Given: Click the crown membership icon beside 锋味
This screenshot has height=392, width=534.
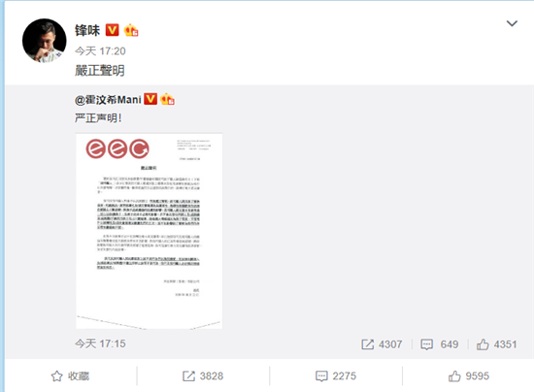Looking at the screenshot, I should [x=131, y=30].
